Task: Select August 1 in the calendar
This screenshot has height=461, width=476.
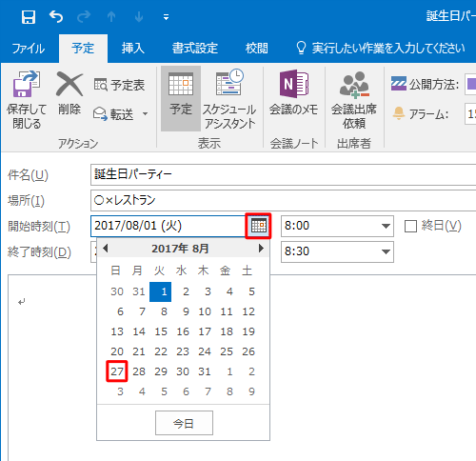Action: 161,291
